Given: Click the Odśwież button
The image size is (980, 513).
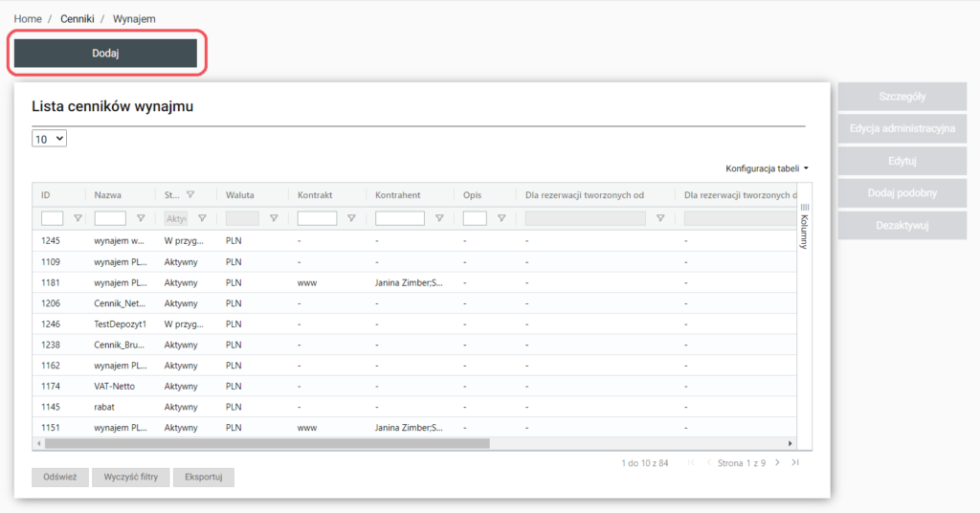Looking at the screenshot, I should click(x=59, y=477).
